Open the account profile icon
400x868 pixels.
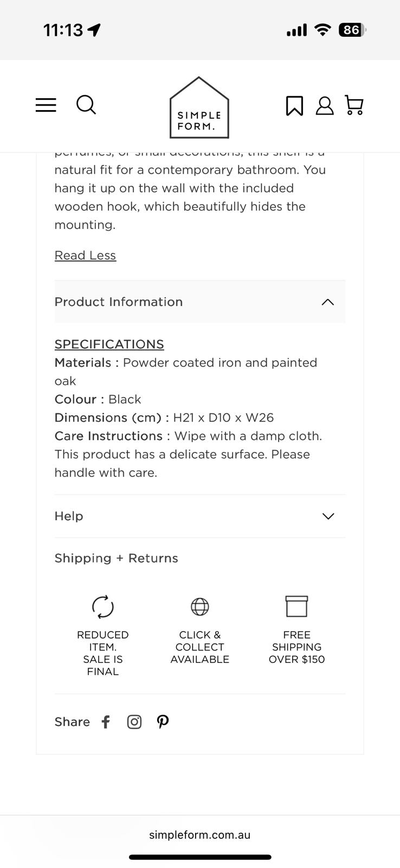(x=325, y=106)
